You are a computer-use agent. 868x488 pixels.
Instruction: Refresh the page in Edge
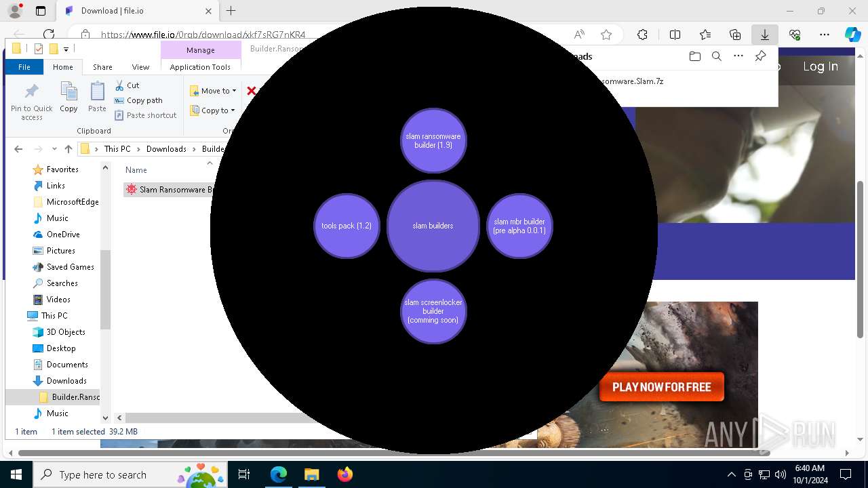[x=49, y=35]
